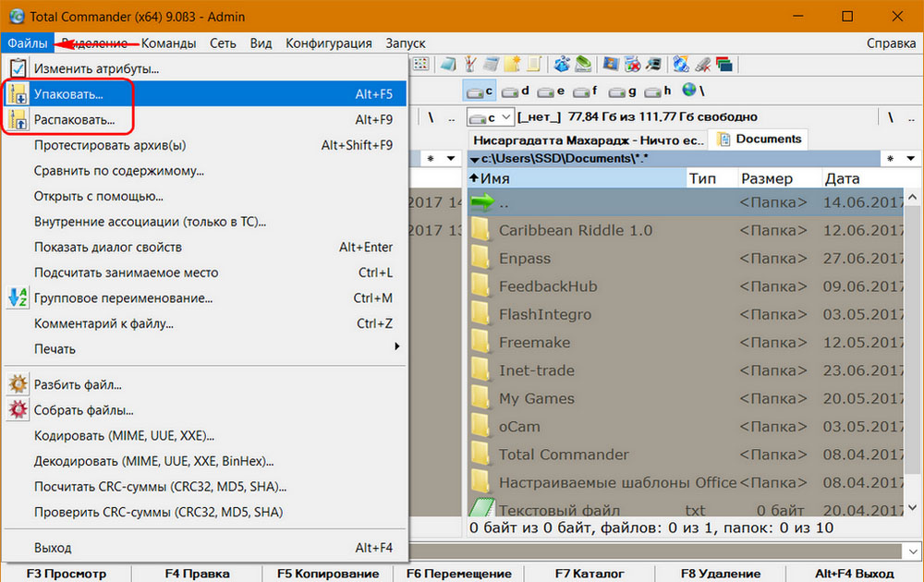Screen dimensions: 924x582
Task: Select Упаковать in the Файлы menu
Action: (x=205, y=93)
